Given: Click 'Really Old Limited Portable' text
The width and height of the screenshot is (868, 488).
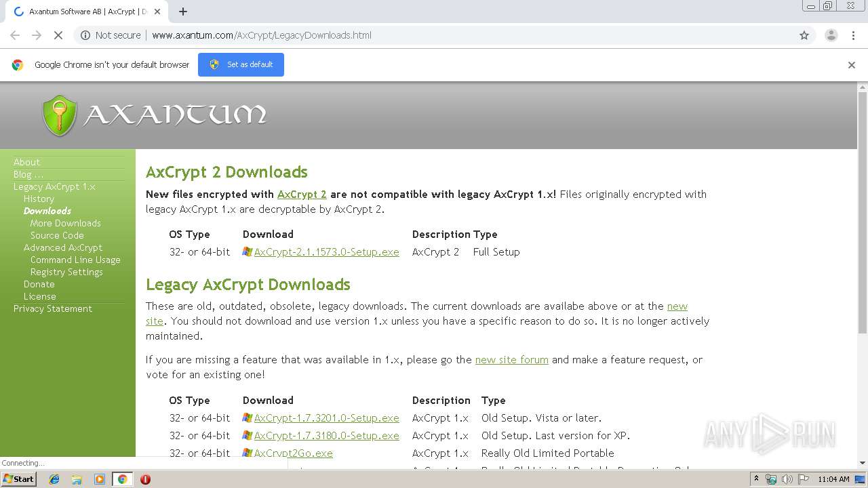Looking at the screenshot, I should [x=548, y=453].
